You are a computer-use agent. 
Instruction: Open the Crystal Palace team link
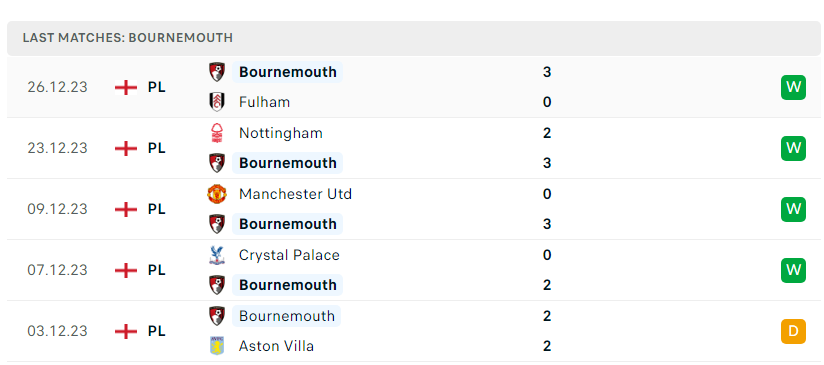(289, 255)
